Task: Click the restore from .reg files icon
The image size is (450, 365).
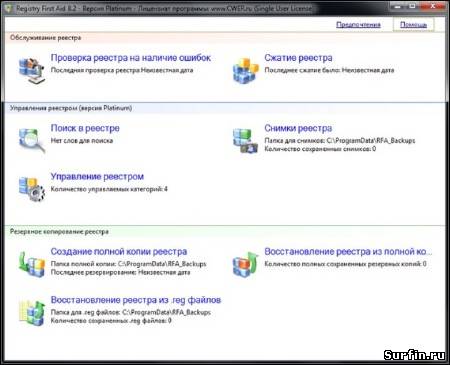Action: (x=32, y=313)
